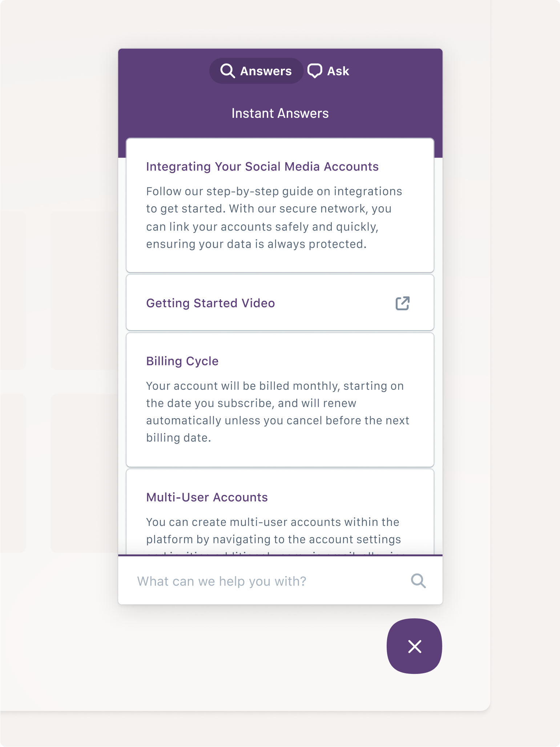Switch to the Answers tab

pos(257,71)
